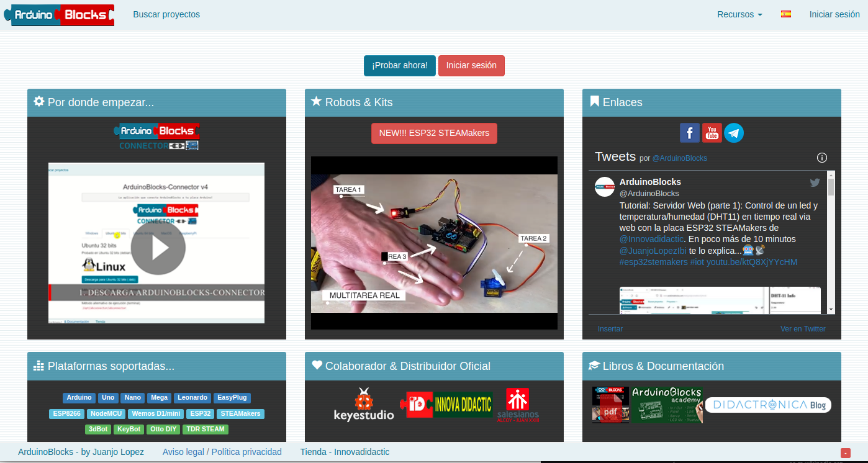Open the Didactronica Blog logo
The image size is (868, 463).
(768, 405)
